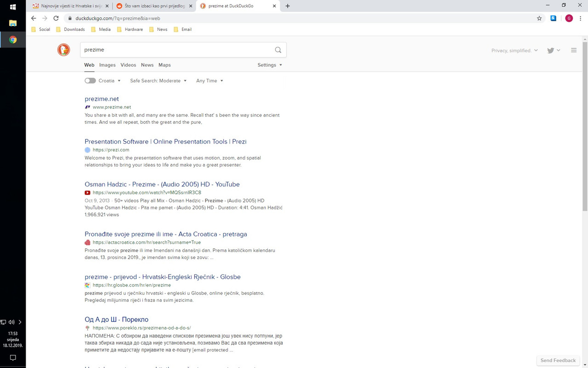
Task: Click the DuckDuckGo logo
Action: 63,50
